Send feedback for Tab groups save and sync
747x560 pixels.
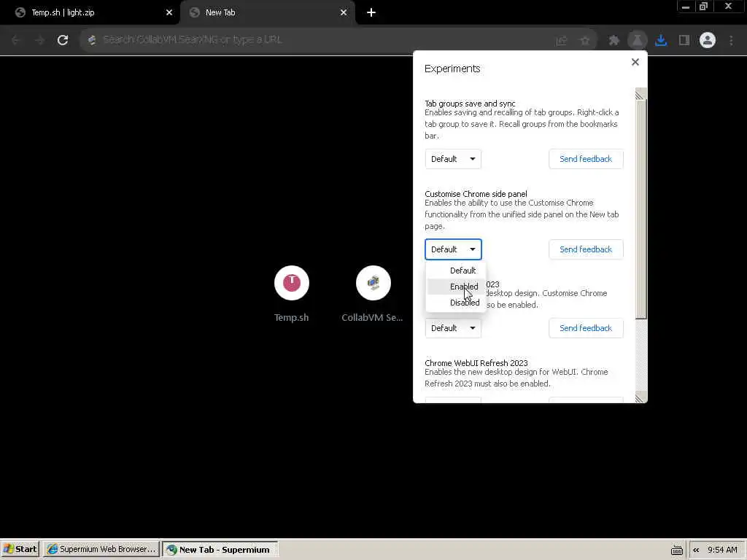click(586, 159)
